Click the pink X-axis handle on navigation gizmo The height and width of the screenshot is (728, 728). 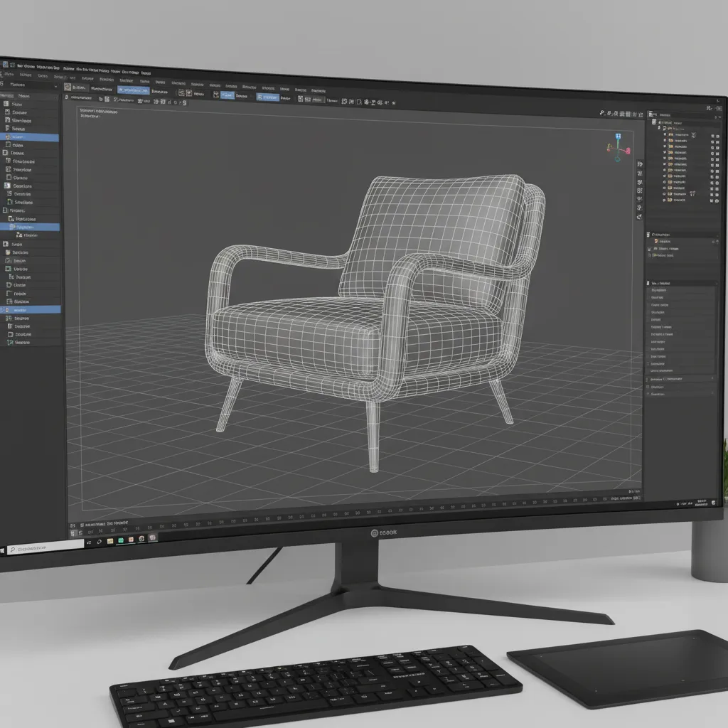pos(628,151)
